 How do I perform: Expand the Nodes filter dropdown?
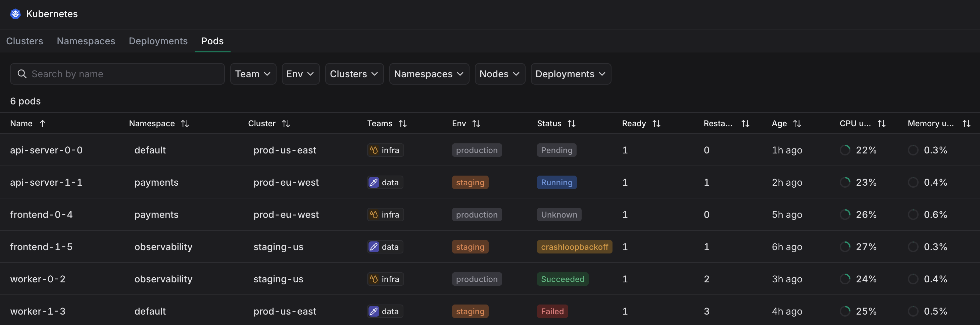[499, 74]
